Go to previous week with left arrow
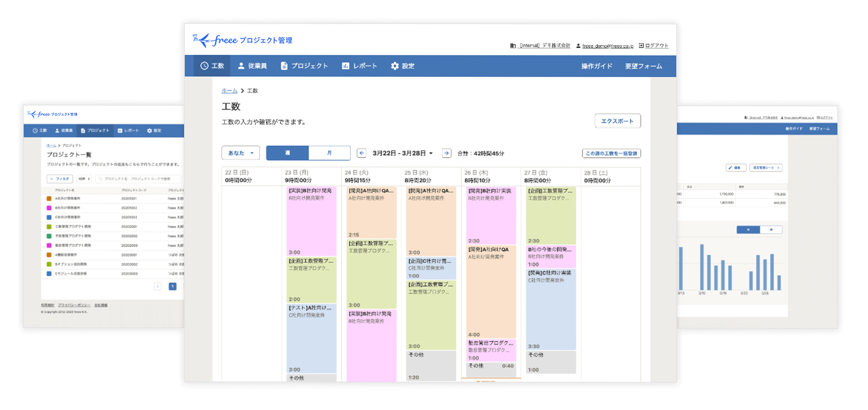The width and height of the screenshot is (868, 410). 361,153
